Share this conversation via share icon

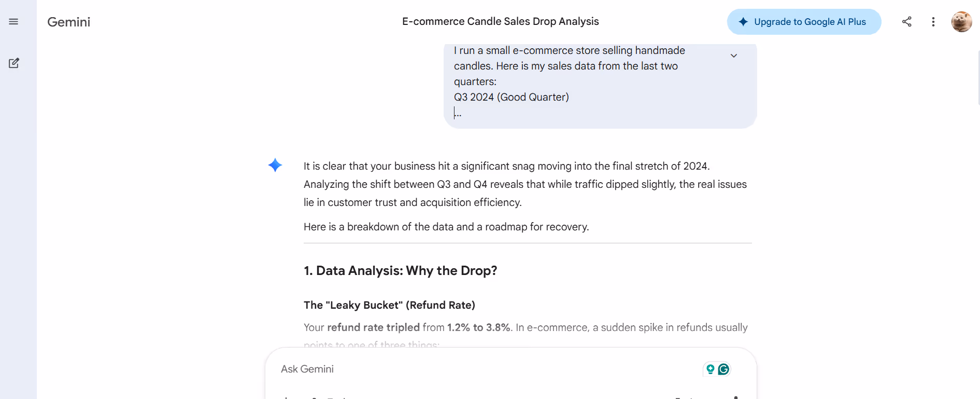click(x=906, y=22)
